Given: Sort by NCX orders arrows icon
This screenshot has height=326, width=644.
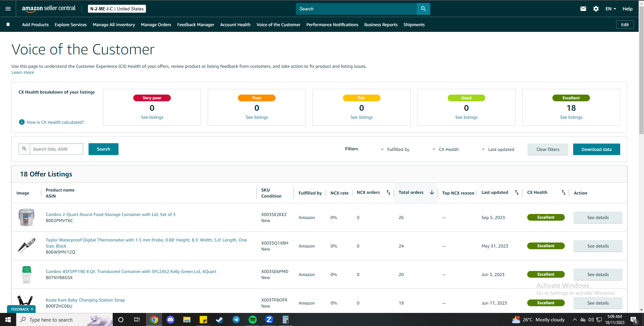Looking at the screenshot, I should pos(388,193).
